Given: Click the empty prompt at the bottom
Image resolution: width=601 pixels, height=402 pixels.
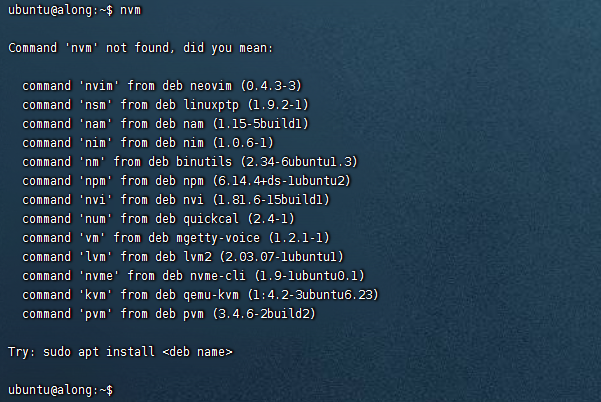Looking at the screenshot, I should coord(61,390).
